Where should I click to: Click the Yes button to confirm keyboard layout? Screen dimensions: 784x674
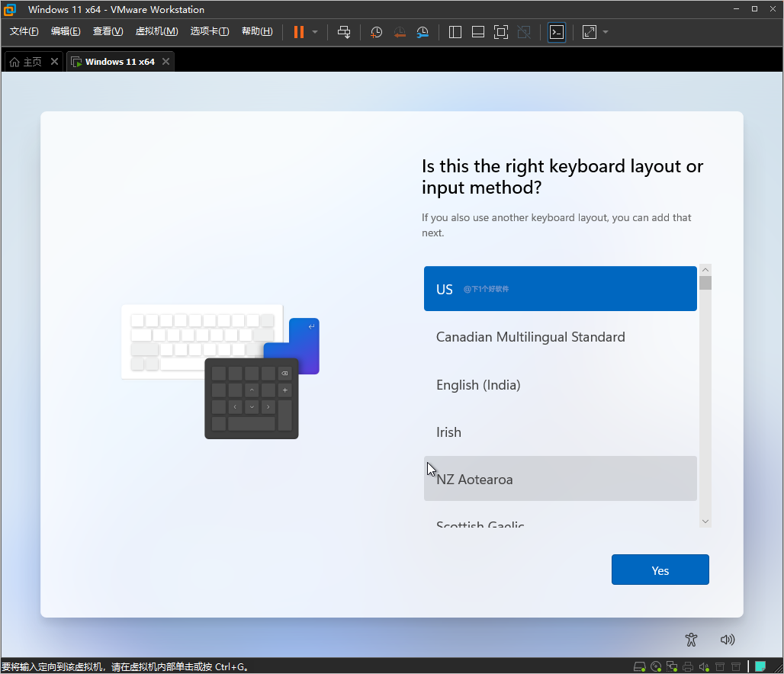click(659, 570)
